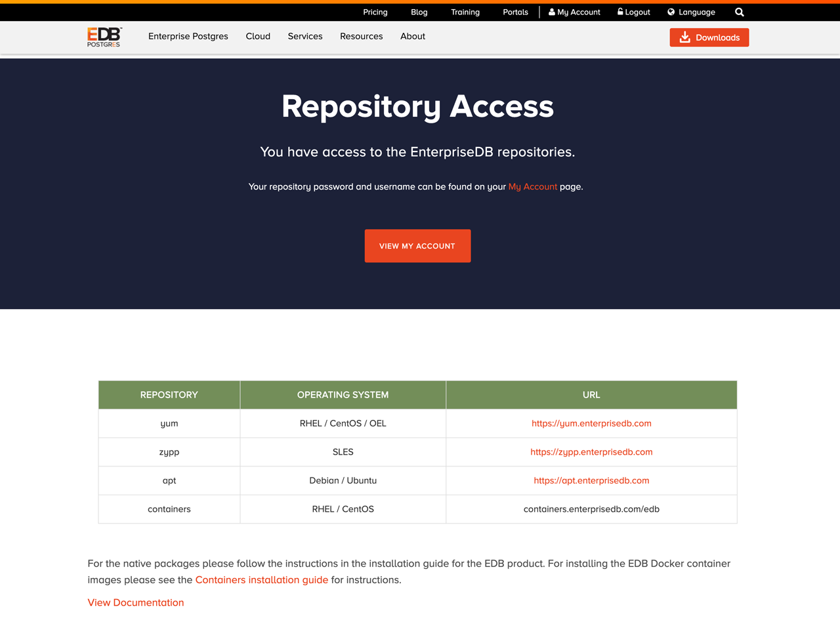
Task: Open the Language selector
Action: 691,12
